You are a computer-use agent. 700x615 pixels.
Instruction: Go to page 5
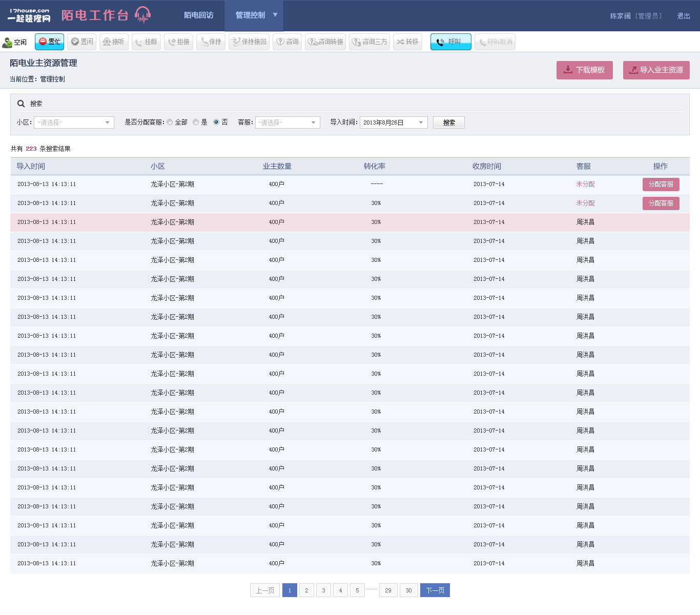point(357,590)
